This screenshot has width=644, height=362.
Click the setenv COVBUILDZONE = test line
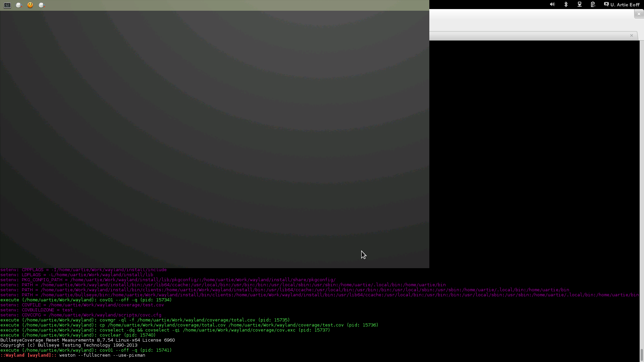37,310
